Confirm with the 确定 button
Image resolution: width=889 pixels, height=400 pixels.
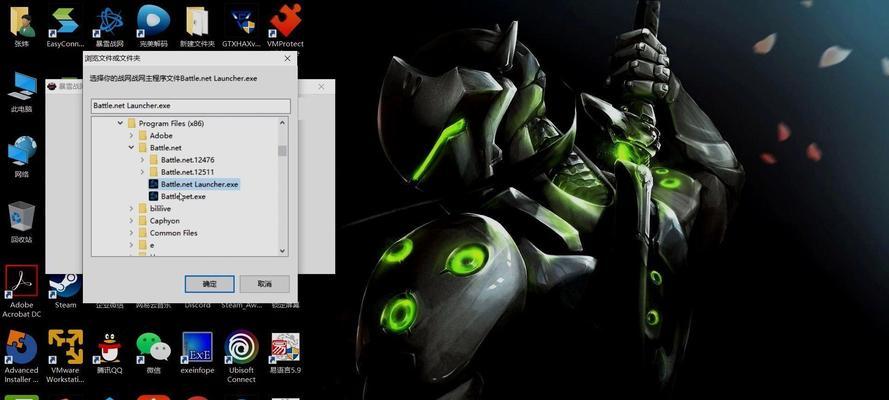[209, 284]
